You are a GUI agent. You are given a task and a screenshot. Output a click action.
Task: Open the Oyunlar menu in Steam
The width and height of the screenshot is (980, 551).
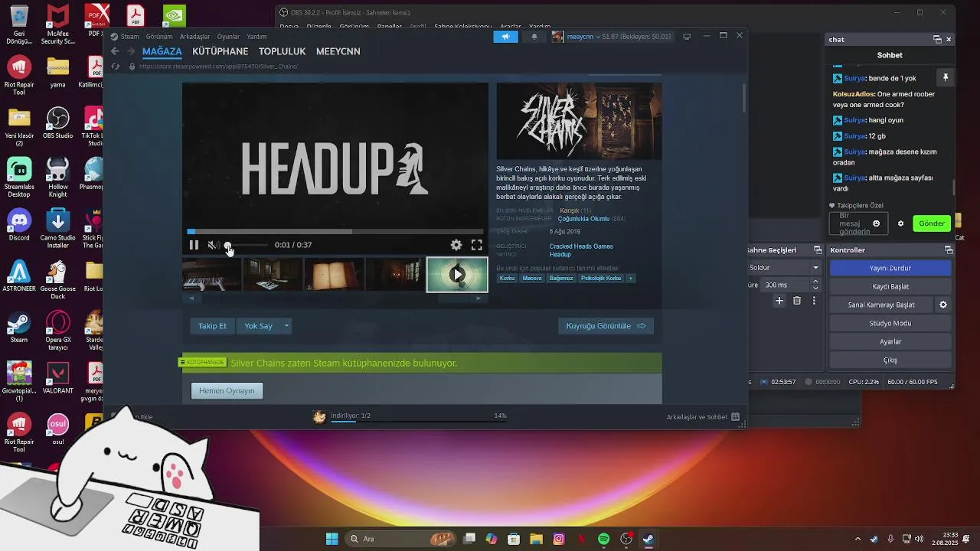(228, 36)
